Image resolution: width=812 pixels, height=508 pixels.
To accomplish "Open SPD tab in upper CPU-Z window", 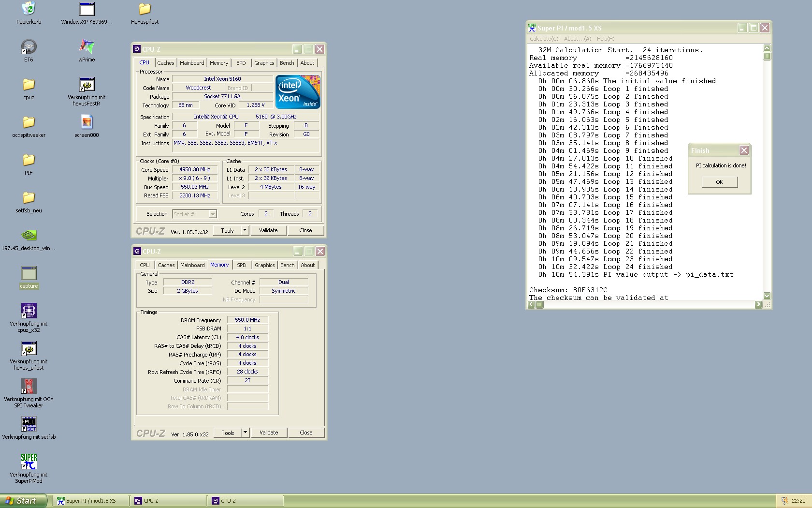I will pos(241,63).
